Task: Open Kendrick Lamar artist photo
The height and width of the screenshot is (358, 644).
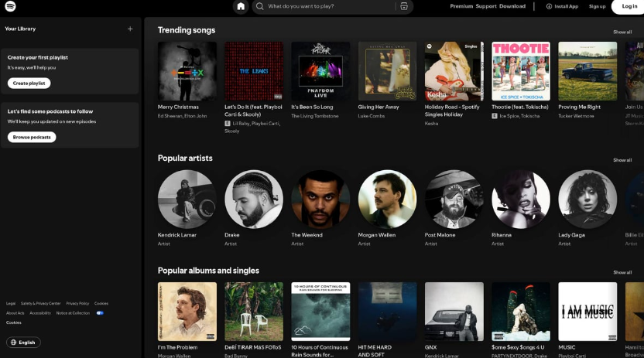Action: tap(187, 199)
